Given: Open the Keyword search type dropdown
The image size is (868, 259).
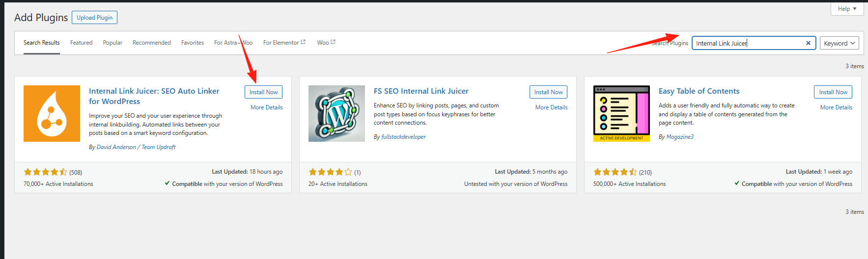Looking at the screenshot, I should (839, 43).
